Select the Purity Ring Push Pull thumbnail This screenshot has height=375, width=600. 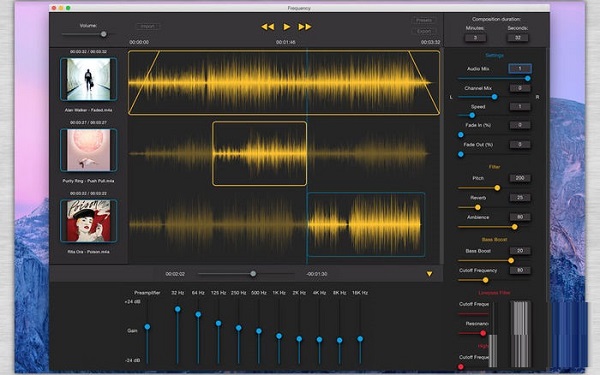point(88,150)
